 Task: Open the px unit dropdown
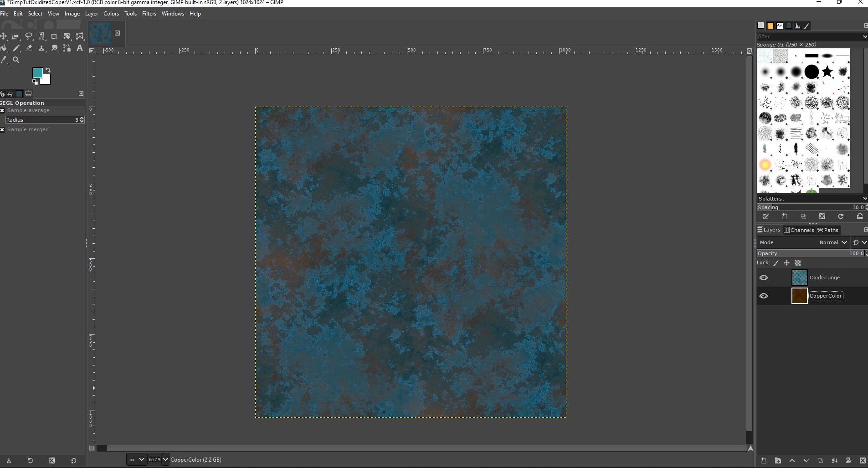pos(136,459)
